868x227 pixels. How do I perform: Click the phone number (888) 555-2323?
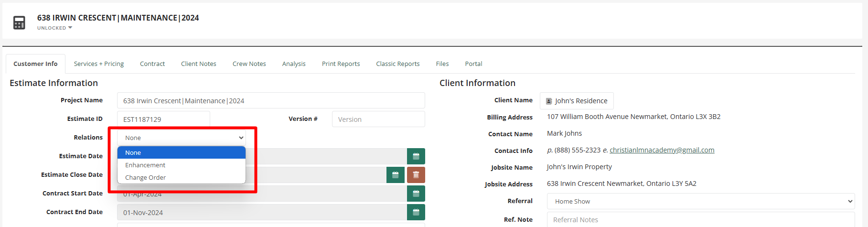tap(577, 150)
